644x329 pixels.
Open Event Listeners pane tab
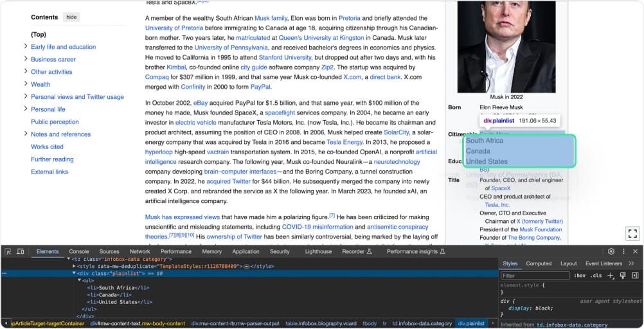click(604, 263)
